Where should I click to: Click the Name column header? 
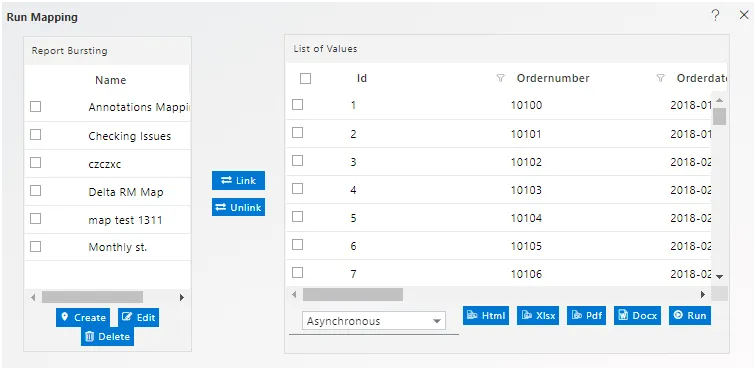pos(110,80)
